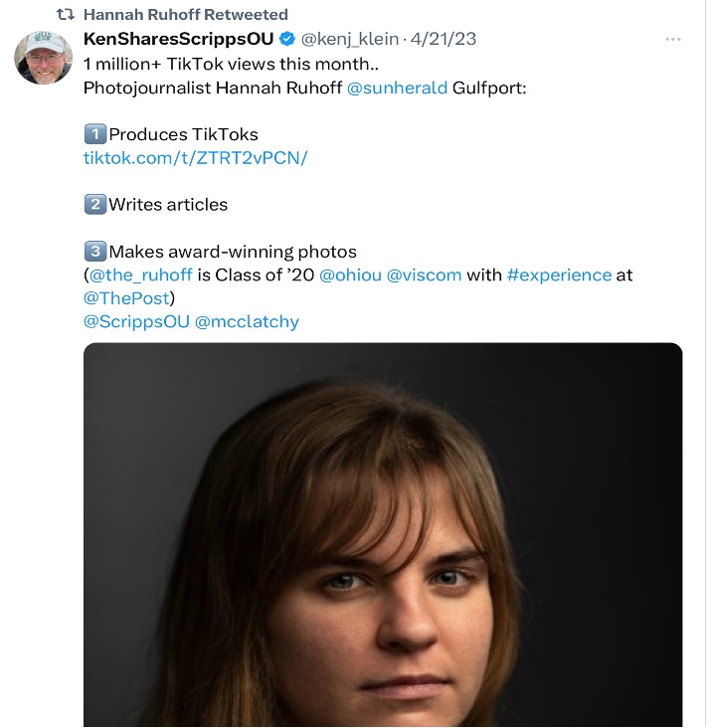
Task: Click the 4/21/23 tweet date
Action: click(444, 39)
